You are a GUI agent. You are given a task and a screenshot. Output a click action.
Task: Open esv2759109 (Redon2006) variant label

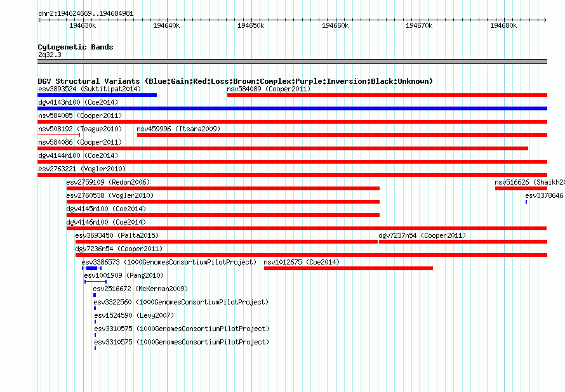tap(108, 182)
